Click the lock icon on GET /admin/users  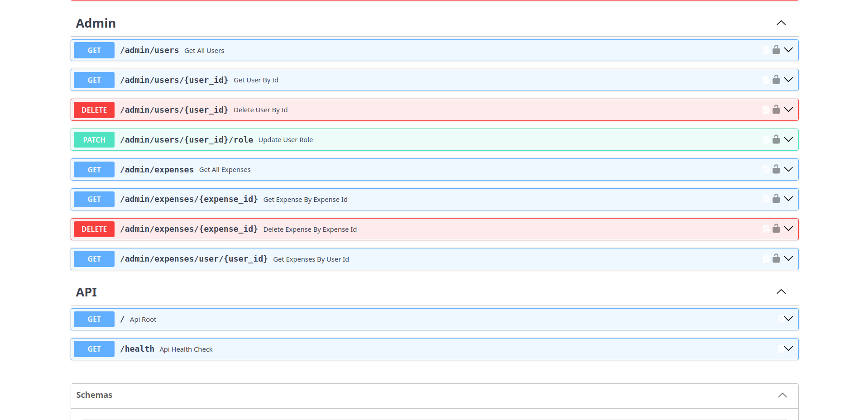[776, 50]
